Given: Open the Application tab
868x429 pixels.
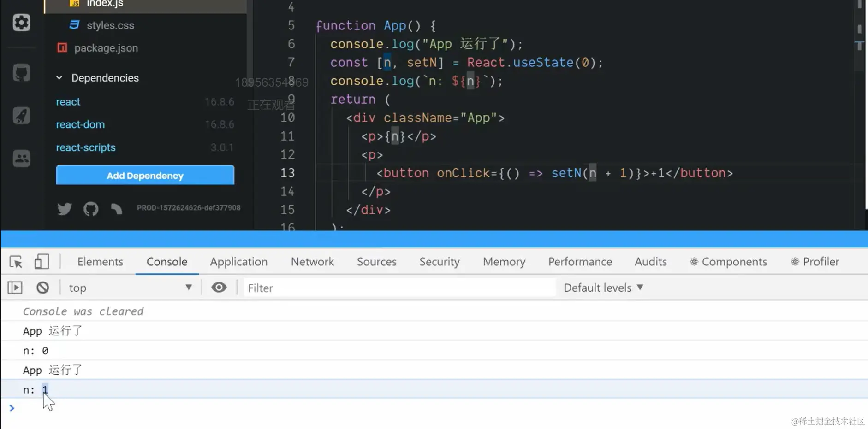Looking at the screenshot, I should point(239,262).
